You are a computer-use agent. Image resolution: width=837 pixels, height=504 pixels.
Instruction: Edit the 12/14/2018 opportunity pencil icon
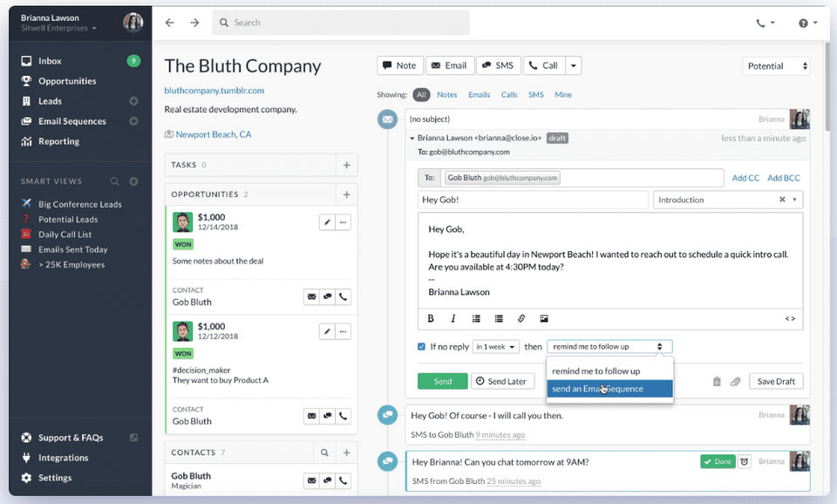pyautogui.click(x=327, y=222)
